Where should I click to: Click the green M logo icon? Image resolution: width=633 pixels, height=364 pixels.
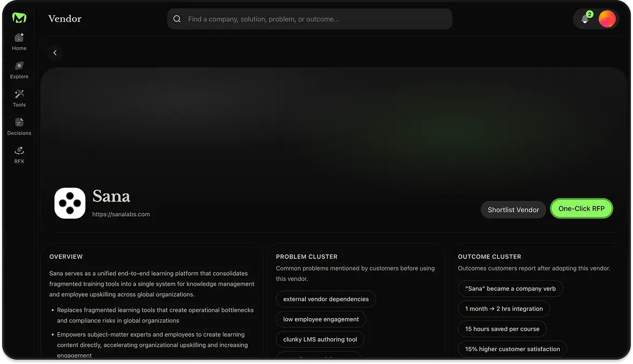coord(19,18)
